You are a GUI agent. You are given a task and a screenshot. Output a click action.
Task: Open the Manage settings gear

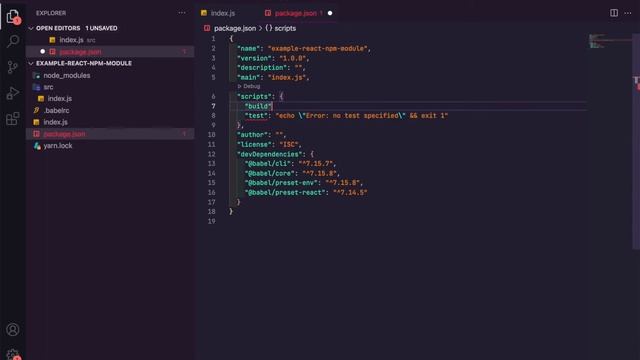13,354
